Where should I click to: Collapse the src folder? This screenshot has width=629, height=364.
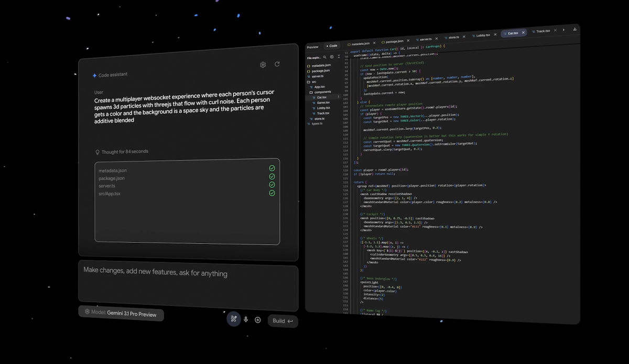[313, 82]
